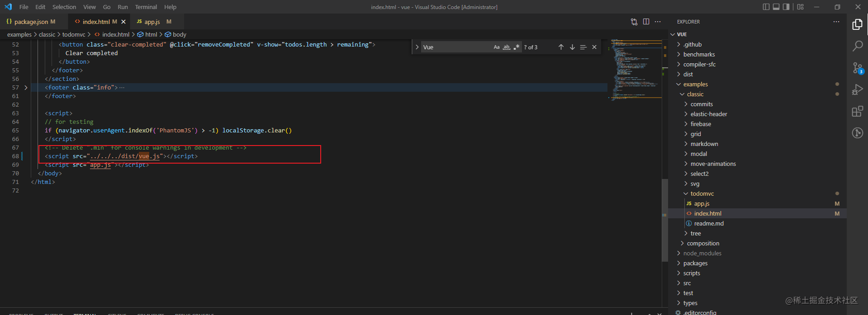The height and width of the screenshot is (315, 868).
Task: Toggle Find in Selection in the find widget
Action: pyautogui.click(x=583, y=47)
